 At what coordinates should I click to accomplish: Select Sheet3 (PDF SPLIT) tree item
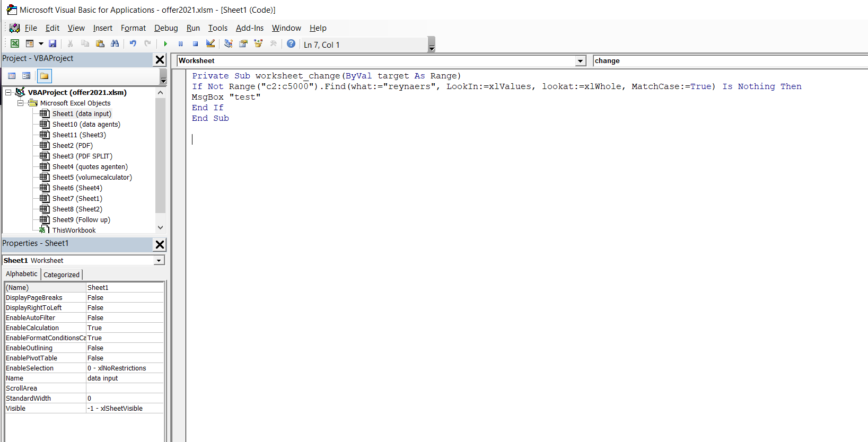point(82,156)
